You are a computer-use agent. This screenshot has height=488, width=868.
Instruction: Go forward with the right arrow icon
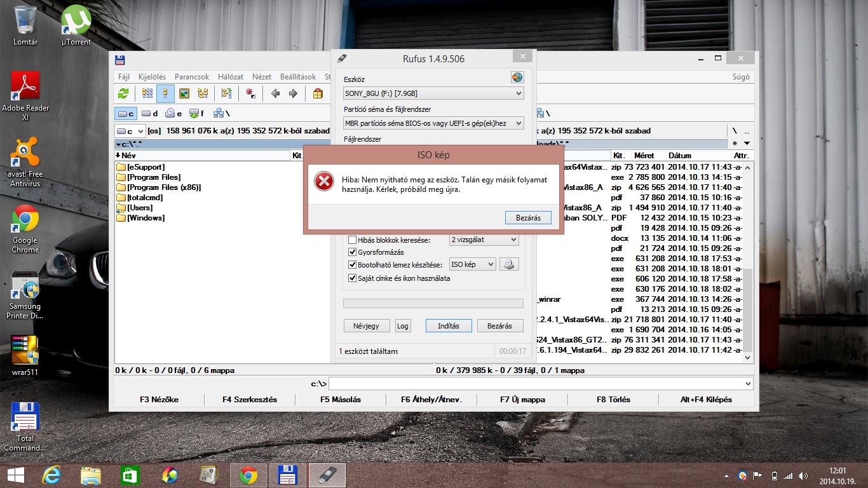(x=293, y=93)
